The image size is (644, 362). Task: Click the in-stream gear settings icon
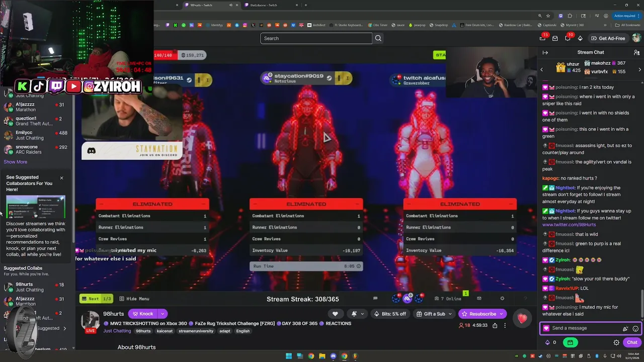pos(502,299)
